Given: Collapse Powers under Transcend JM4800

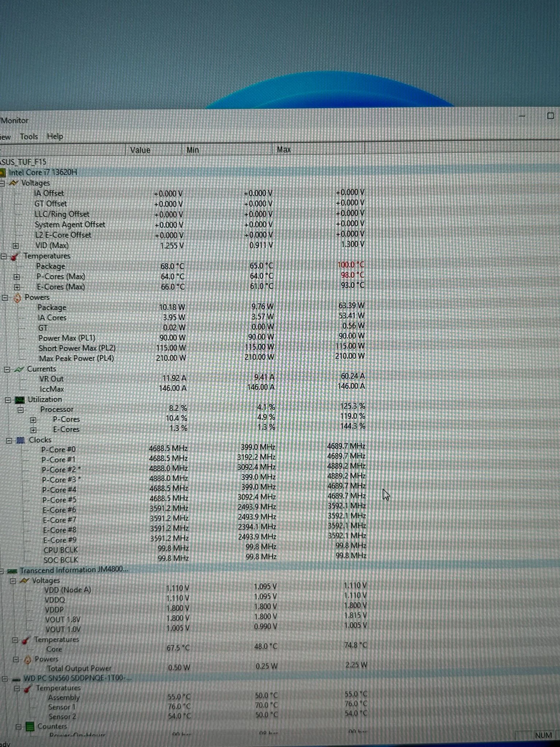Looking at the screenshot, I should click(x=16, y=659).
